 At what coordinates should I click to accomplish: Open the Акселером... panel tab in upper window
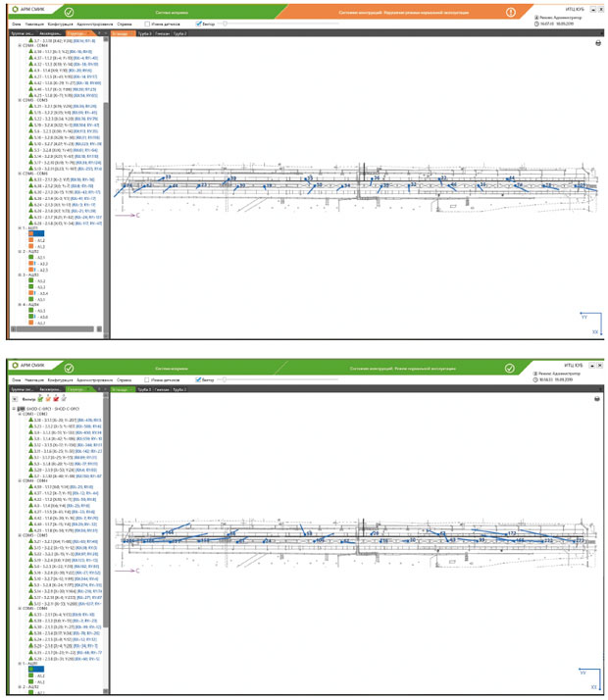pos(50,33)
